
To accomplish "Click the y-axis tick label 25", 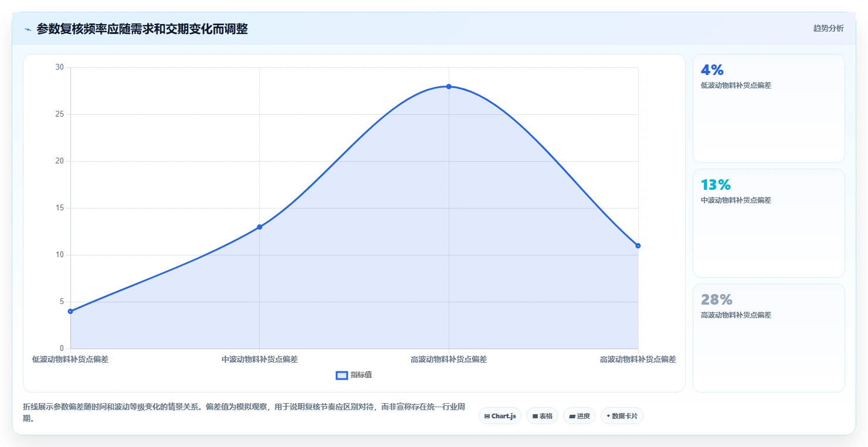I will point(60,114).
